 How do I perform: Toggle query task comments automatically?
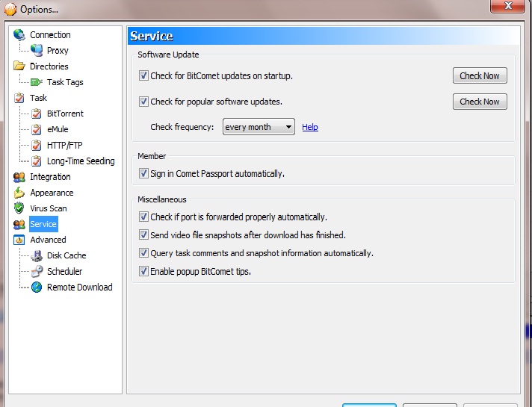tap(143, 253)
